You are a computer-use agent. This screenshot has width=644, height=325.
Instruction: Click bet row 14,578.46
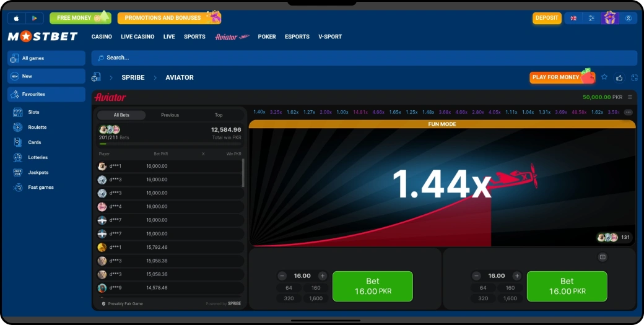tap(170, 288)
